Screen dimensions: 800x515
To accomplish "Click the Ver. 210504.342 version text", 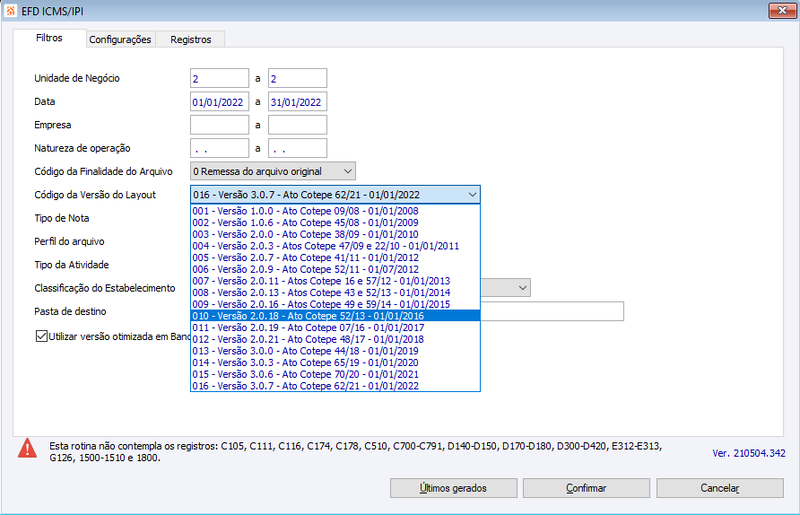I will click(748, 453).
